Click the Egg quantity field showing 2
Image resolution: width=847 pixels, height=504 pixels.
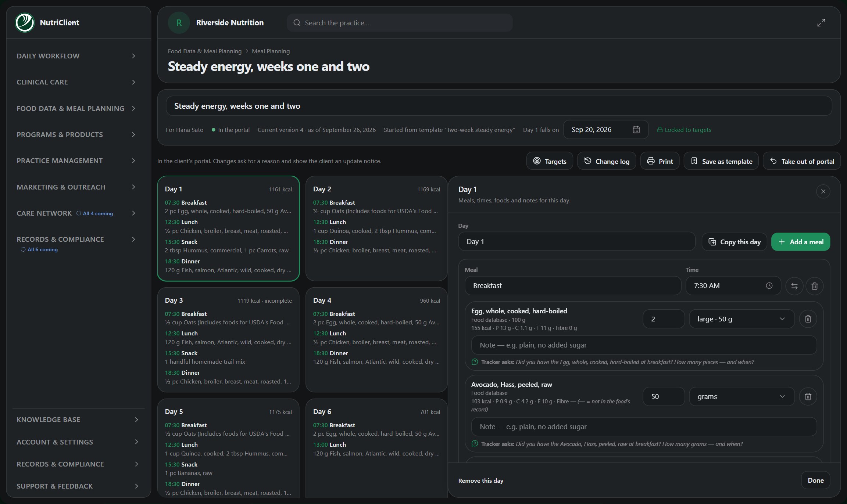[664, 319]
